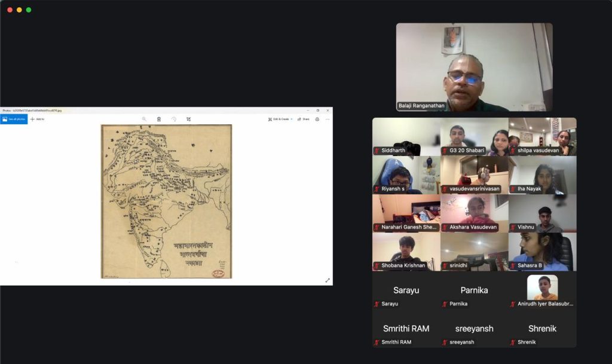Click the delete trash icon in Photos
This screenshot has width=612, height=364.
coord(159,119)
